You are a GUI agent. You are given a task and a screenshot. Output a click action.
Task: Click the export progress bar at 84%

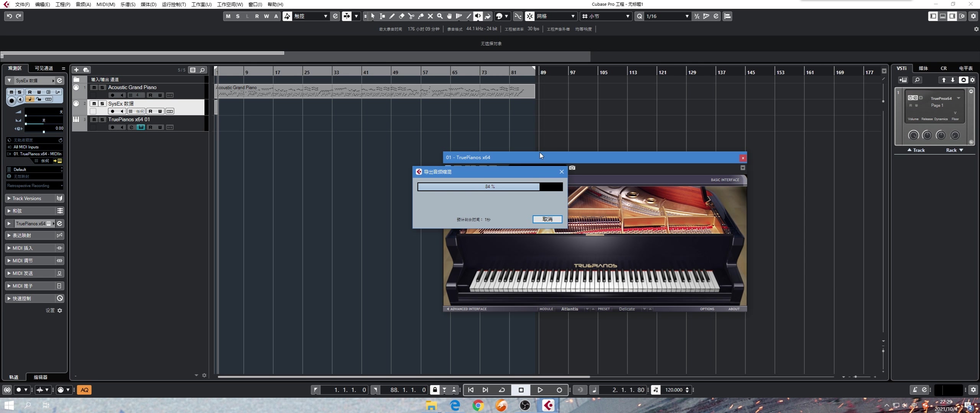pos(490,187)
